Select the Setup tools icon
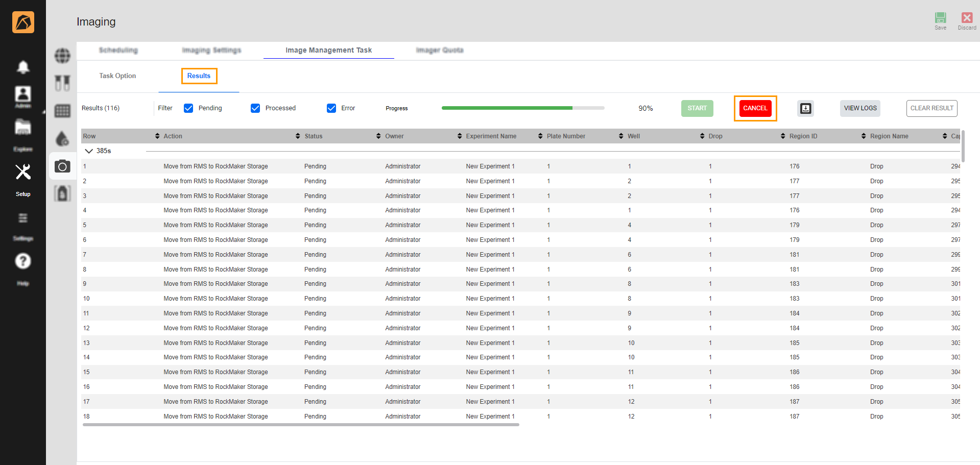980x465 pixels. click(x=23, y=172)
